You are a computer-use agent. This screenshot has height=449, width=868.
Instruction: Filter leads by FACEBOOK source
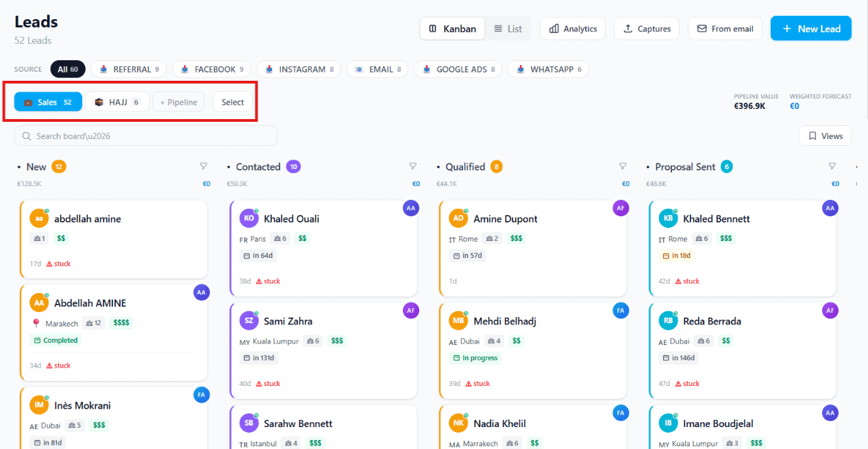pyautogui.click(x=212, y=69)
